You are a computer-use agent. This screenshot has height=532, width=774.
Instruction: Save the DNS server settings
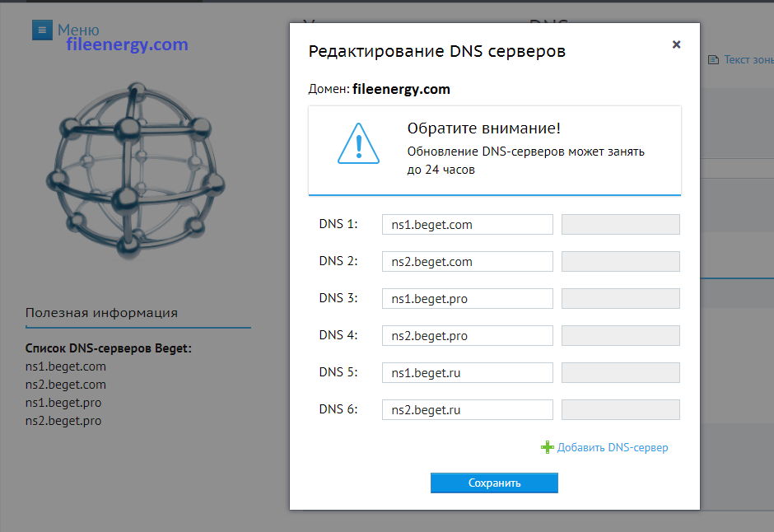tap(494, 483)
